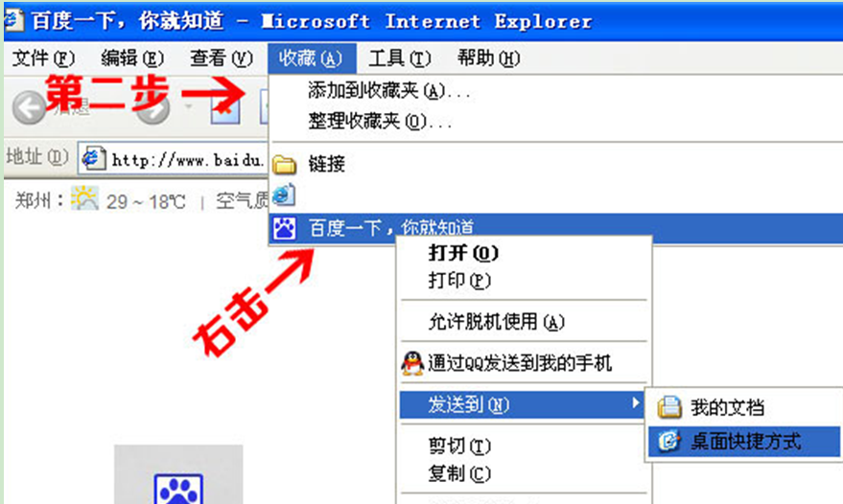This screenshot has height=504, width=843.
Task: Click the page icon in address bar
Action: coord(94,158)
